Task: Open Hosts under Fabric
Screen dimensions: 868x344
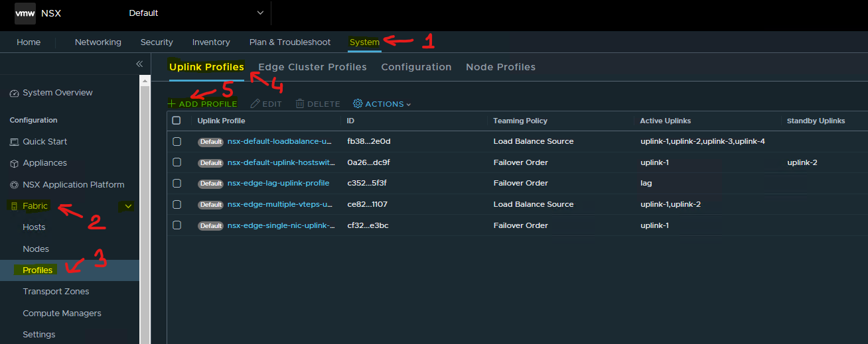Action: [34, 227]
